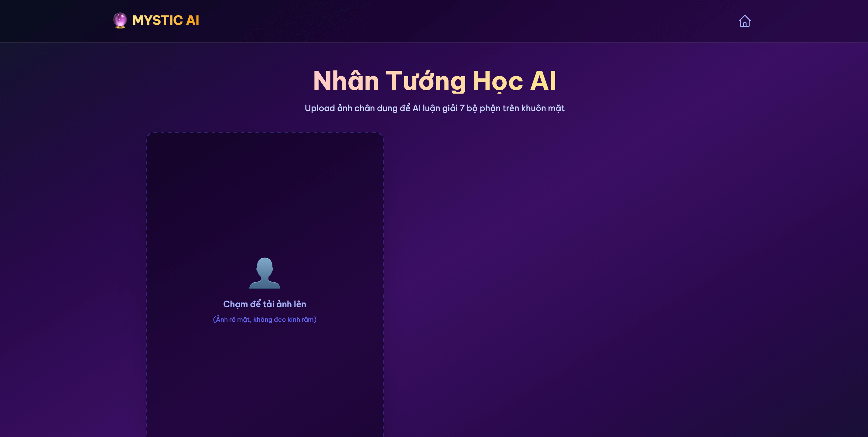Click the hint '(Ảnh rõ mặt, không đeo kính râm)'
Viewport: 868px width, 437px height.
[x=265, y=320]
